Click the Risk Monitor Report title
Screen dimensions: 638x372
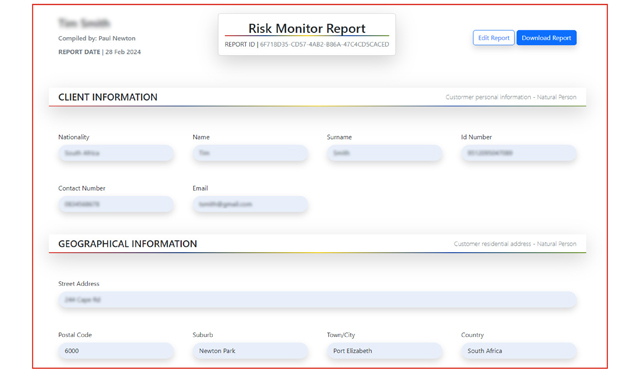click(x=307, y=28)
